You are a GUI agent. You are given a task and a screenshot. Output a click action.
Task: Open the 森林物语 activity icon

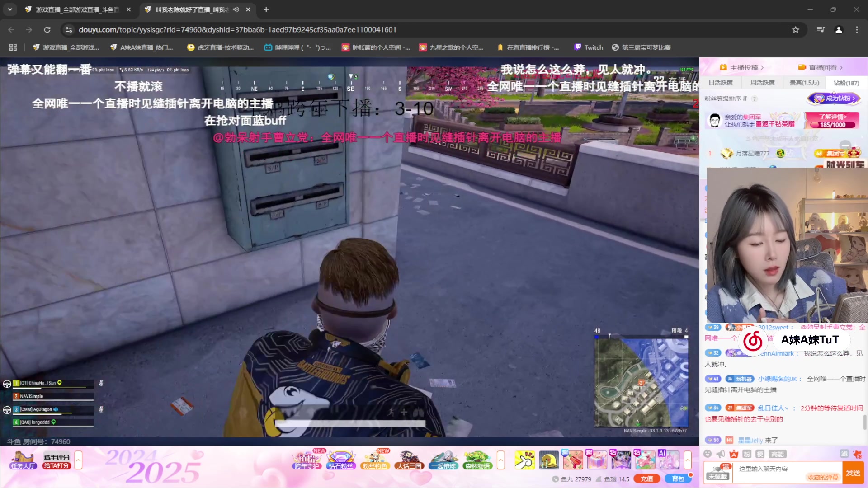[x=477, y=459]
